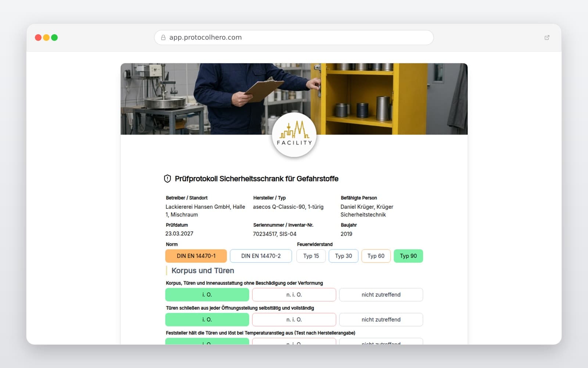588x368 pixels.
Task: Choose fire resistance Typ 60
Action: coord(376,256)
